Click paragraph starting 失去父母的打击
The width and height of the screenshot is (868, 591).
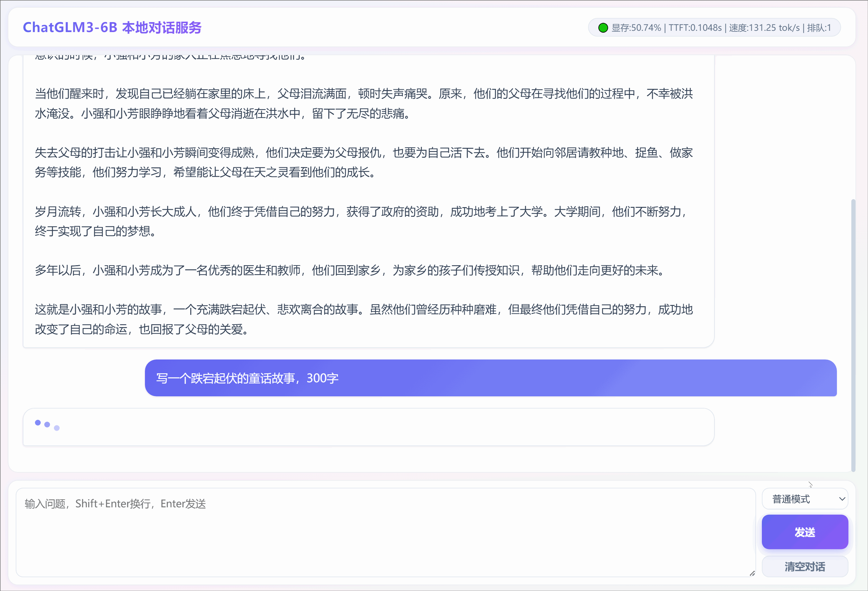[364, 162]
